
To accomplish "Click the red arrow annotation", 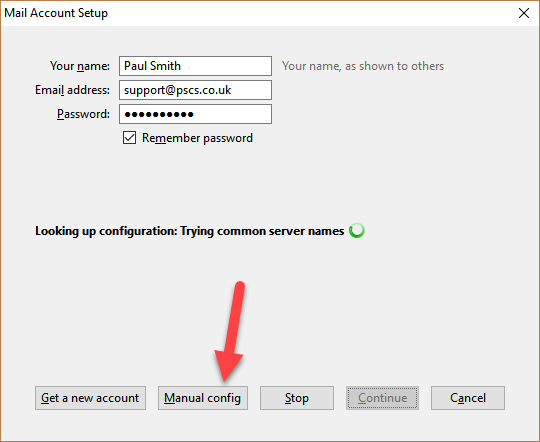I will (x=230, y=331).
